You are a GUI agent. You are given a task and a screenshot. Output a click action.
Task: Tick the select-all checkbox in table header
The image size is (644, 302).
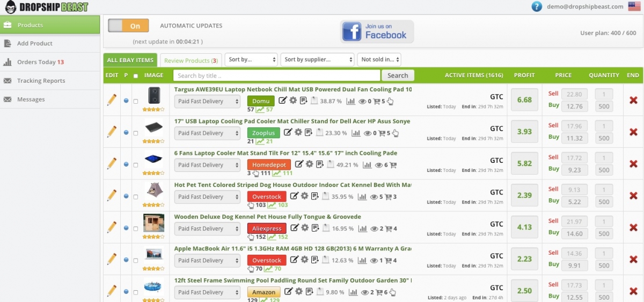(135, 76)
